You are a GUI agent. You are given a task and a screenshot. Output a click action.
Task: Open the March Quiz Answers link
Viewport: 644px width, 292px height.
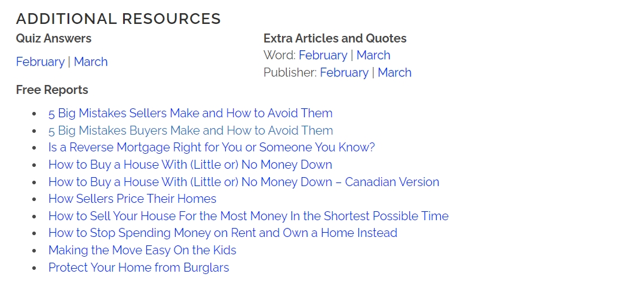pyautogui.click(x=91, y=62)
